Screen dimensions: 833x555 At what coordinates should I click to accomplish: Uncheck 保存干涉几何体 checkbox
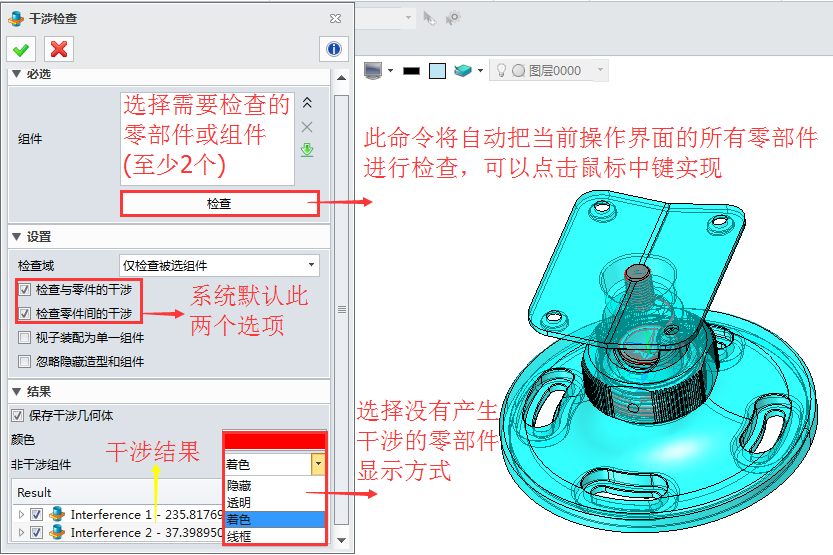coord(17,415)
